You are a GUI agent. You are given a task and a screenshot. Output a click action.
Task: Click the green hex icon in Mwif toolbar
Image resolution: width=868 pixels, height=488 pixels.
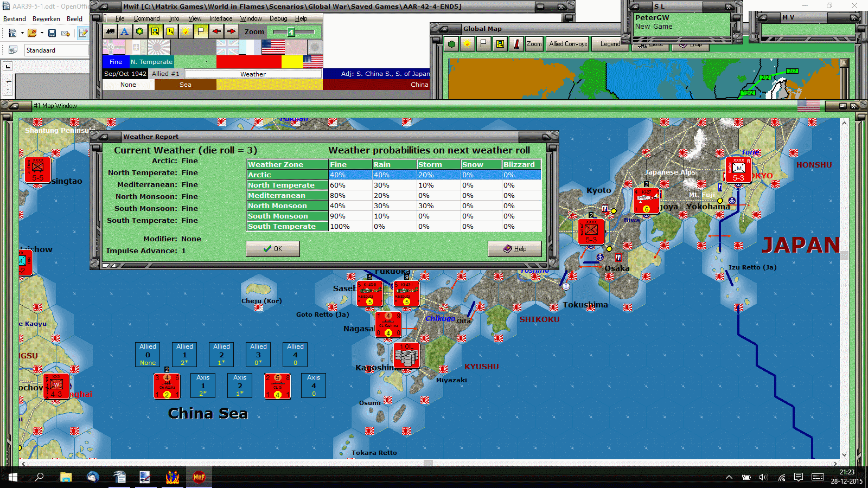click(x=140, y=31)
